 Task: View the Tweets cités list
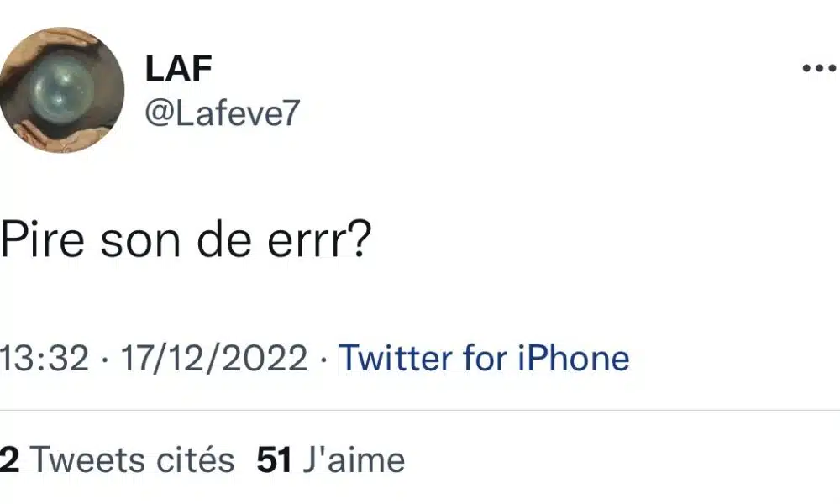click(x=131, y=459)
